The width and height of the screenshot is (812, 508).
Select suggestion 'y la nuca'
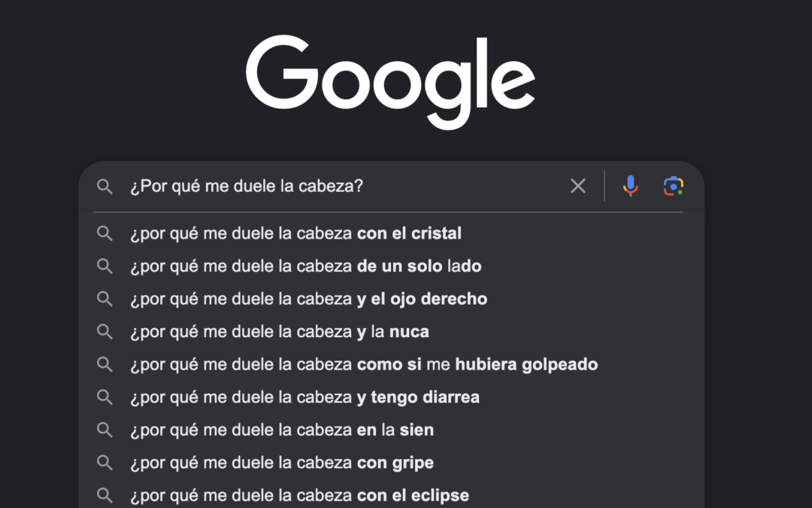pyautogui.click(x=281, y=331)
